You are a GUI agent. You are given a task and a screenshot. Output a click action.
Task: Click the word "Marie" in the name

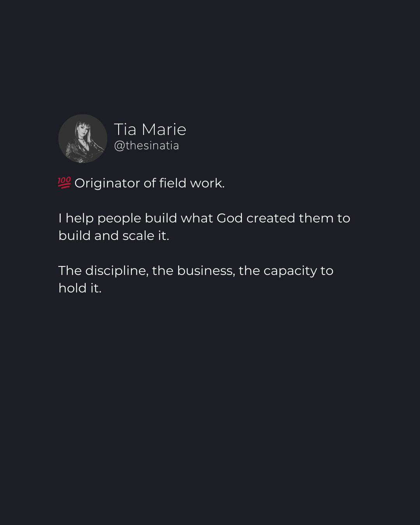click(x=164, y=129)
